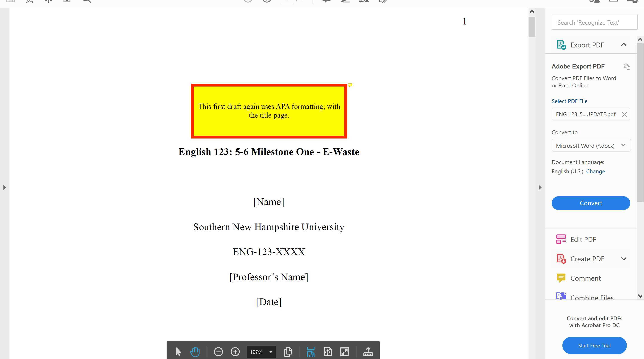
Task: Click the Zoom In icon
Action: [x=235, y=352]
